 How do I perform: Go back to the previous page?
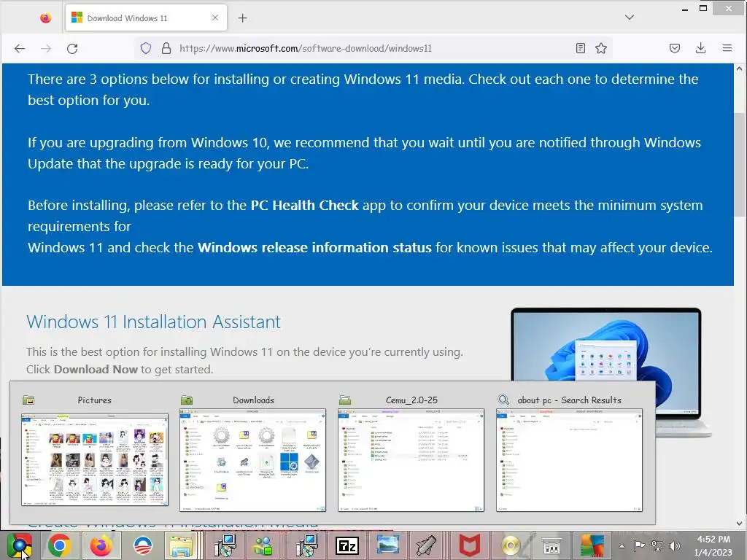click(x=20, y=48)
